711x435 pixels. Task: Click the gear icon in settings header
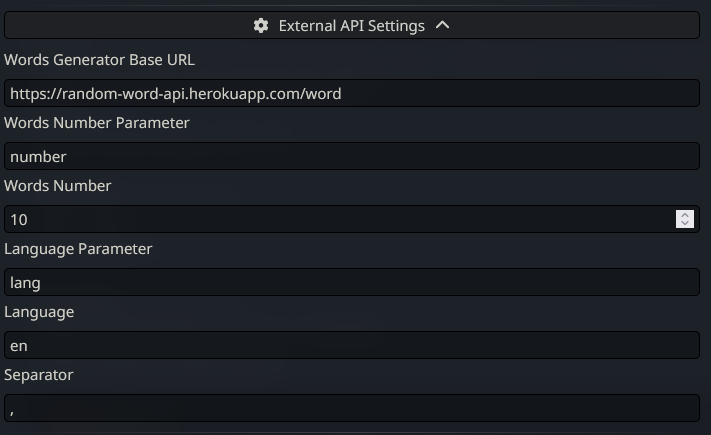click(261, 26)
